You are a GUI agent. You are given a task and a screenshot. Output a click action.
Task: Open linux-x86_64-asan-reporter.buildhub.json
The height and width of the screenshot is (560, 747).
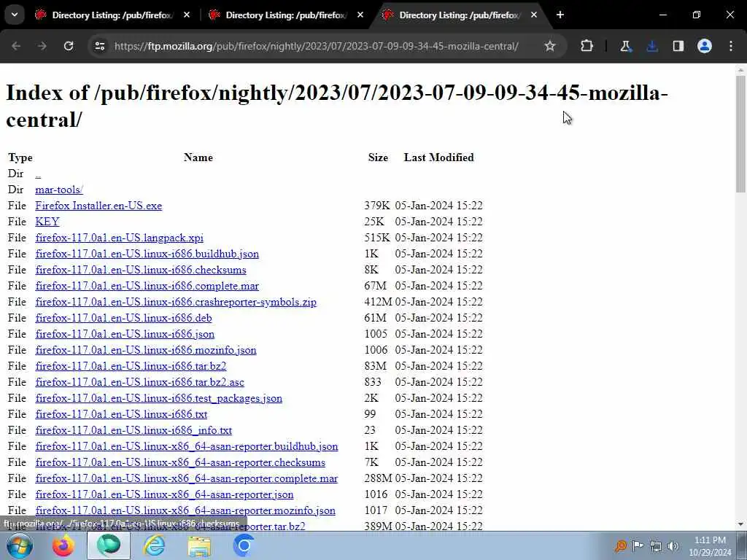pos(187,446)
